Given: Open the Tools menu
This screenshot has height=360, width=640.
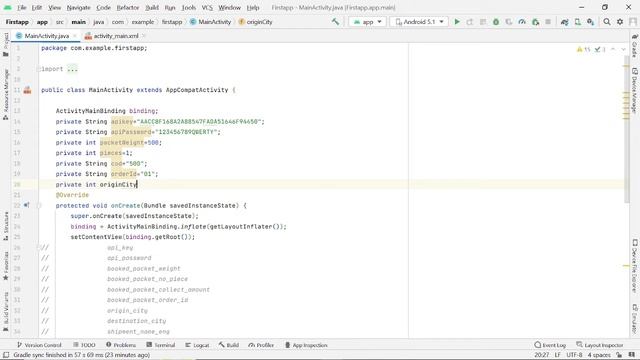Looking at the screenshot, I should tap(189, 7).
